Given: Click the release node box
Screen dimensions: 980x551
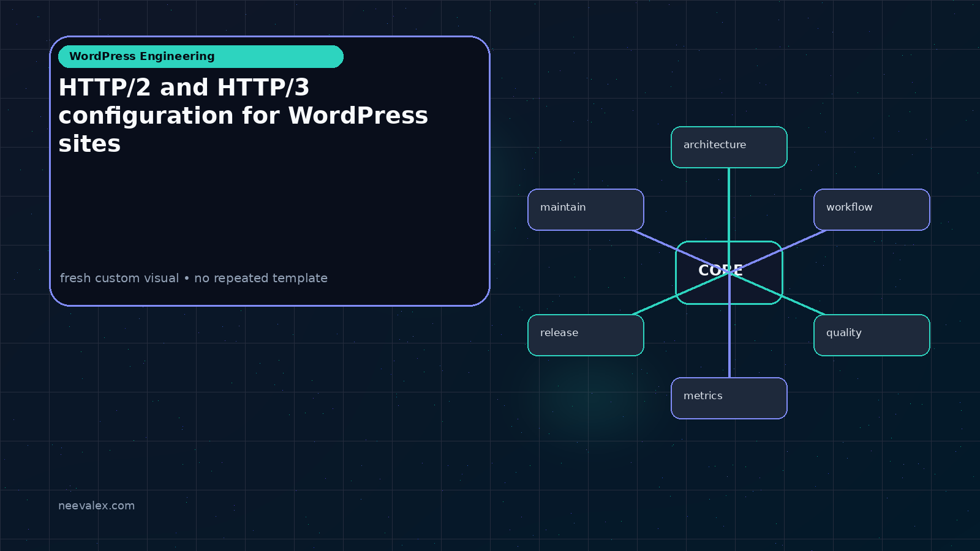Looking at the screenshot, I should pos(586,335).
